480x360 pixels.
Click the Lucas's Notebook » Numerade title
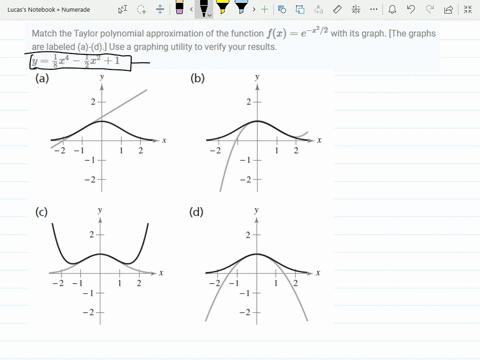[49, 10]
